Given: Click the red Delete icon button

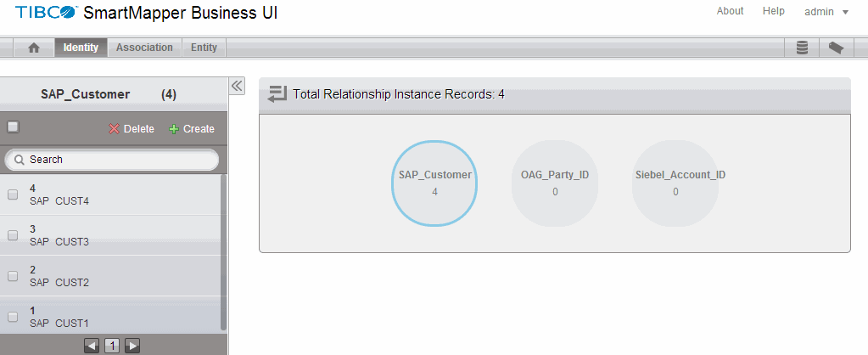Looking at the screenshot, I should point(132,129).
